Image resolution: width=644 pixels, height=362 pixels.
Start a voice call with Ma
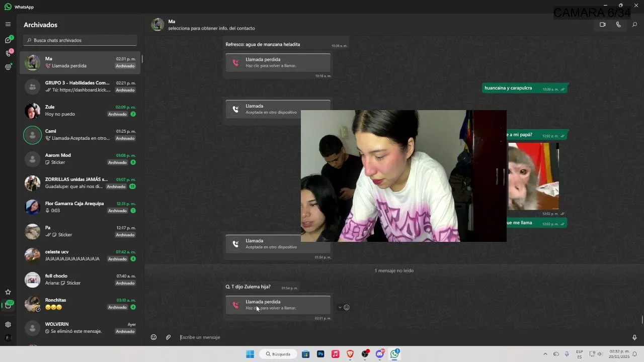click(x=618, y=25)
